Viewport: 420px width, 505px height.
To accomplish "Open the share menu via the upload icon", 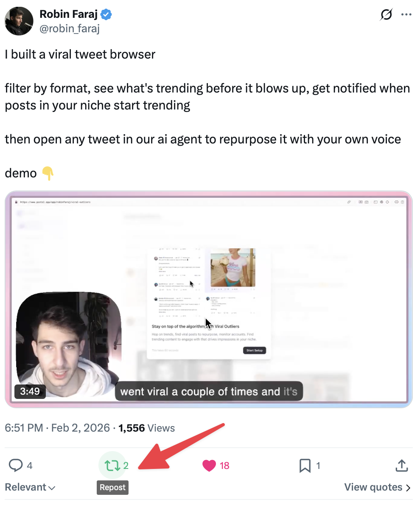I will pyautogui.click(x=401, y=465).
